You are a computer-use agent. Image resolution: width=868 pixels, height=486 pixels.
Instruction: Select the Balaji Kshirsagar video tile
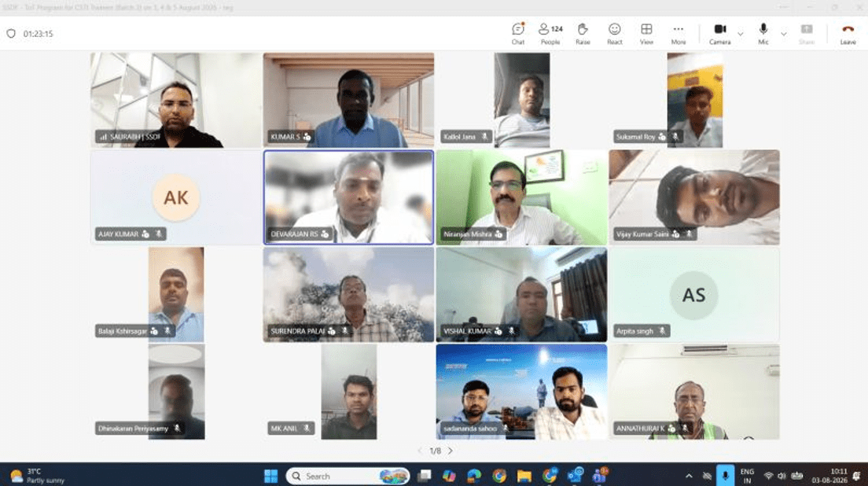[x=176, y=294]
